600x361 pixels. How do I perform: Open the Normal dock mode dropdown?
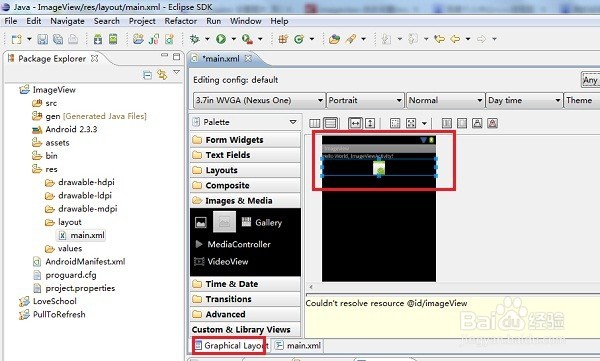445,101
